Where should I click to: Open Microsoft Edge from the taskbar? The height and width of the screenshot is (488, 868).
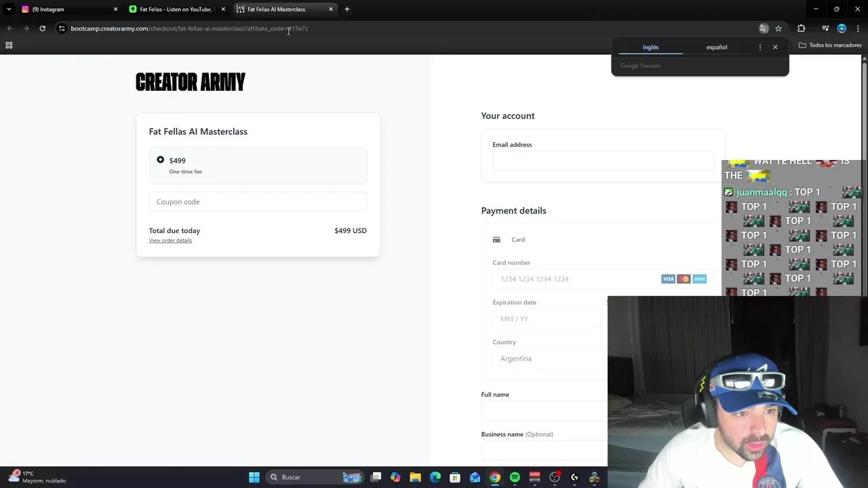click(x=435, y=477)
